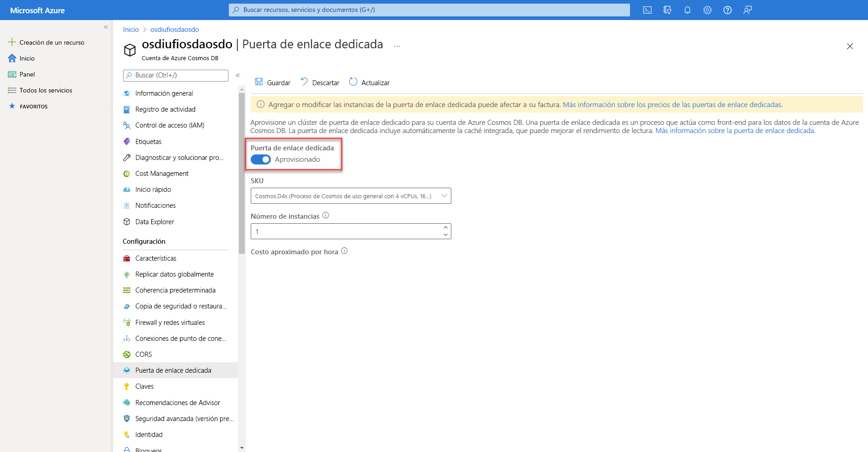Click the plus icon for Creación de un recurso
Image resolution: width=868 pixels, height=452 pixels.
pos(12,42)
